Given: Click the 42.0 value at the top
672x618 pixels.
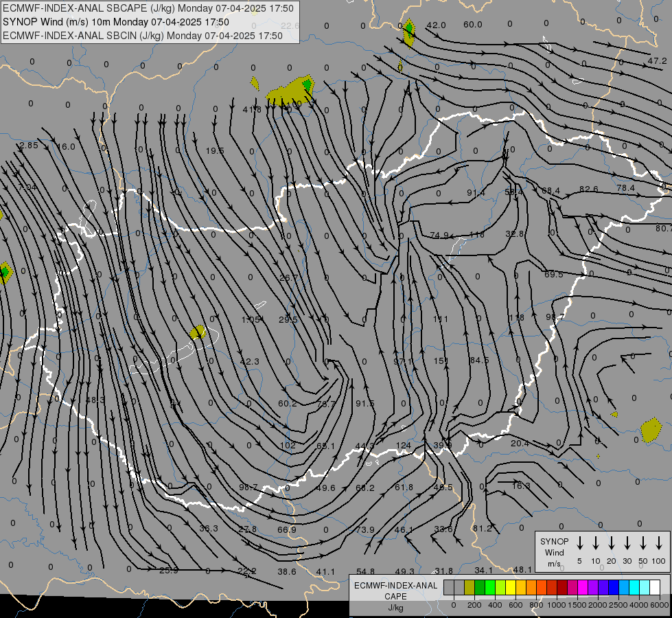Looking at the screenshot, I should click(x=437, y=25).
